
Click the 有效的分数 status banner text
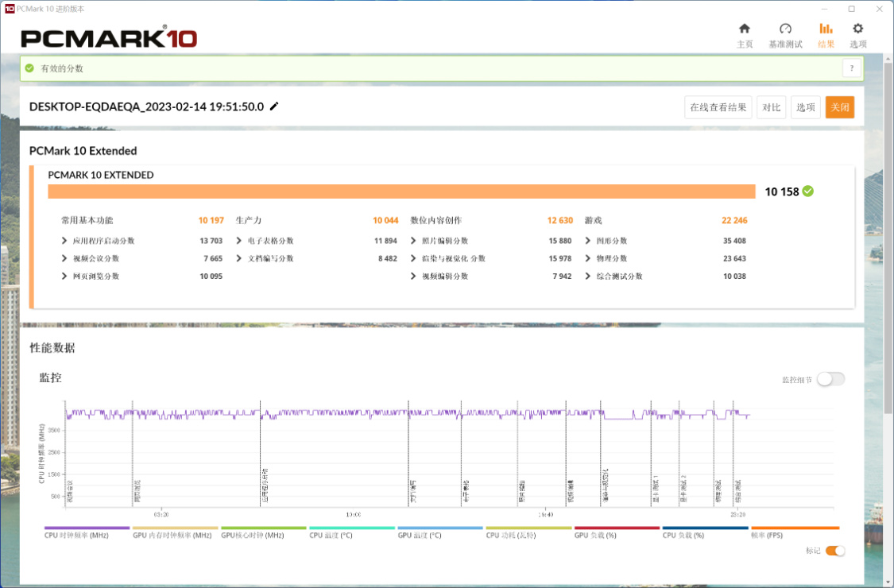[x=61, y=68]
